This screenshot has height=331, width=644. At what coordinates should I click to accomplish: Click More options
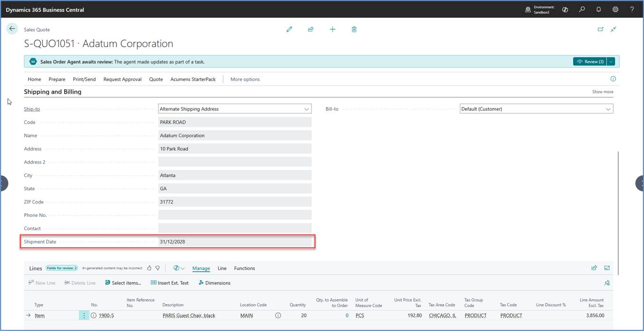(245, 79)
